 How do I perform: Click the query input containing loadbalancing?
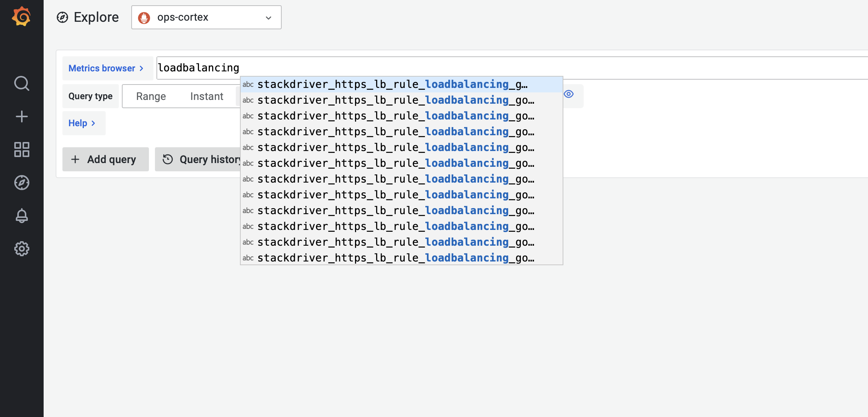pyautogui.click(x=512, y=68)
